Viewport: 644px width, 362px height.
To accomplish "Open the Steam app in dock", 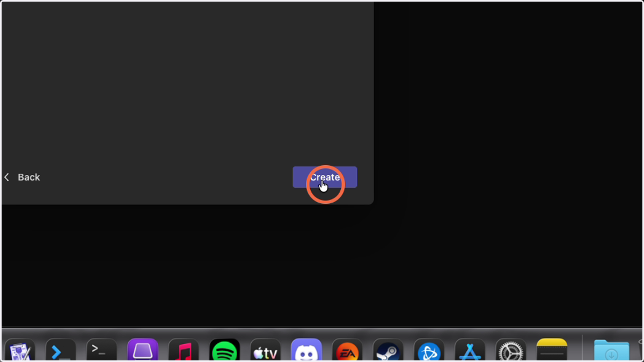I will coord(389,350).
